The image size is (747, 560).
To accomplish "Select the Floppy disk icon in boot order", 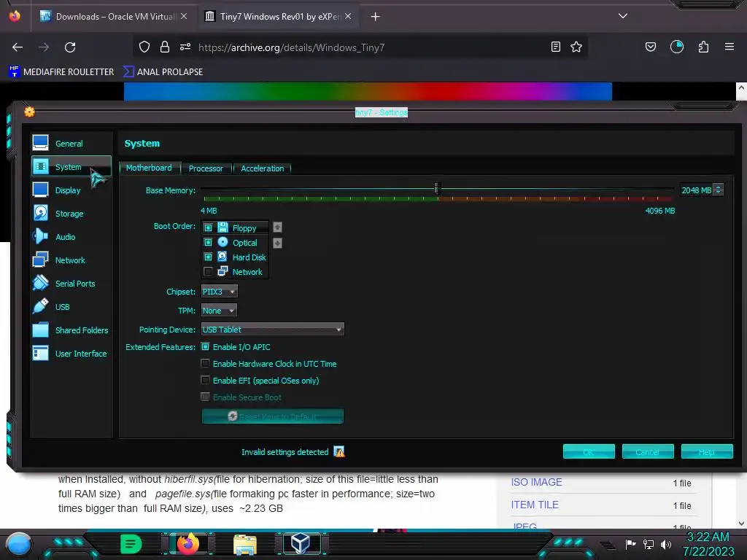I will click(222, 227).
